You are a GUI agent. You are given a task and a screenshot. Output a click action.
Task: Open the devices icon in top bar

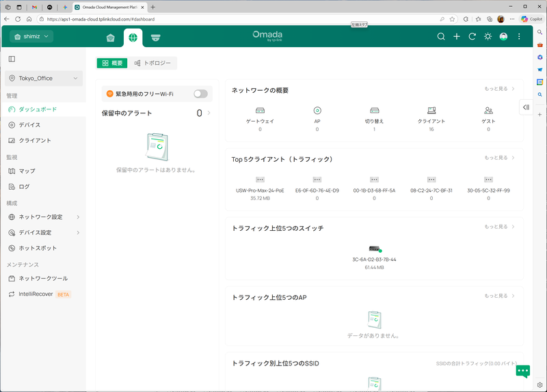[x=156, y=38]
